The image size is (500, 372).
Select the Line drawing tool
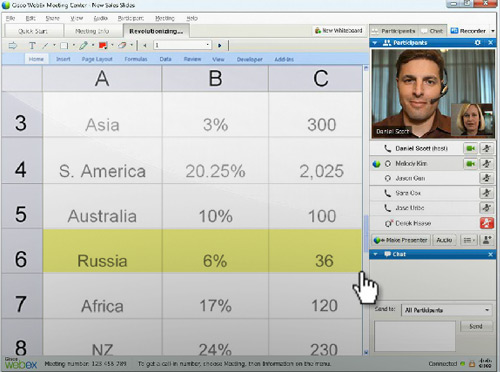[46, 45]
